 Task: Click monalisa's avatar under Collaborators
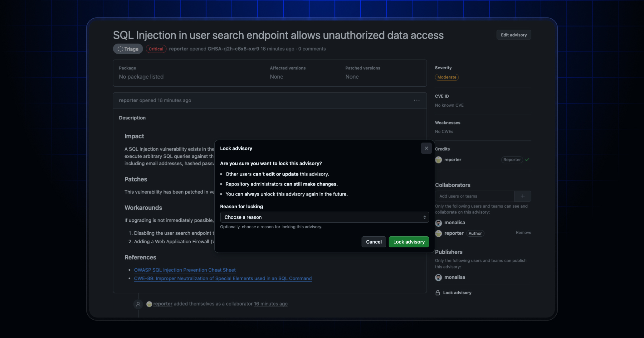pos(438,223)
